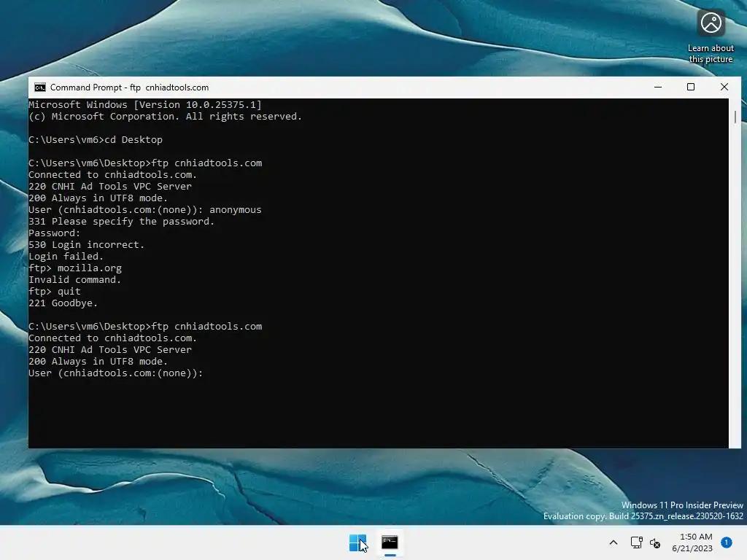Viewport: 747px width, 560px height.
Task: Show hidden tray icons chevron
Action: (x=614, y=542)
